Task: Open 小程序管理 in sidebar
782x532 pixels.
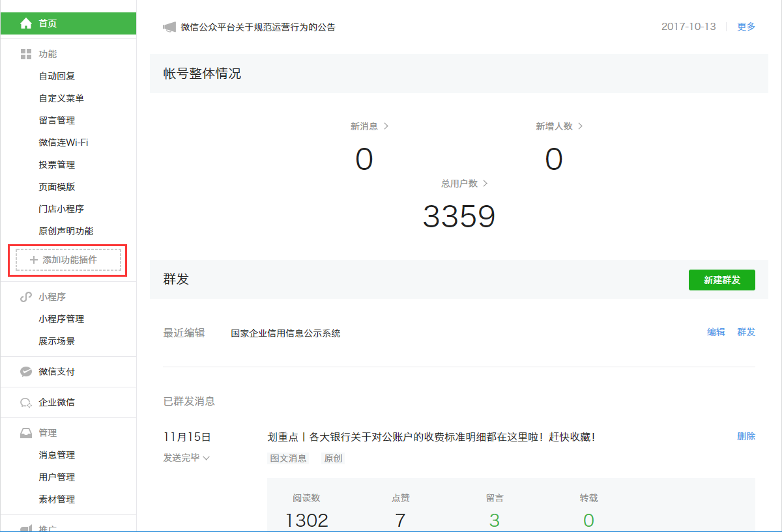Action: click(61, 319)
